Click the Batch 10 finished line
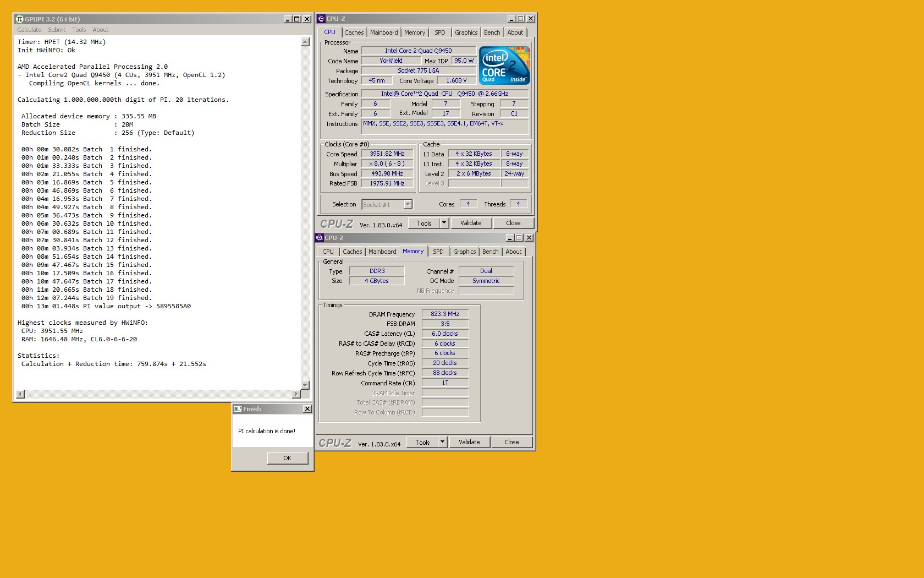This screenshot has height=578, width=924. pyautogui.click(x=86, y=223)
